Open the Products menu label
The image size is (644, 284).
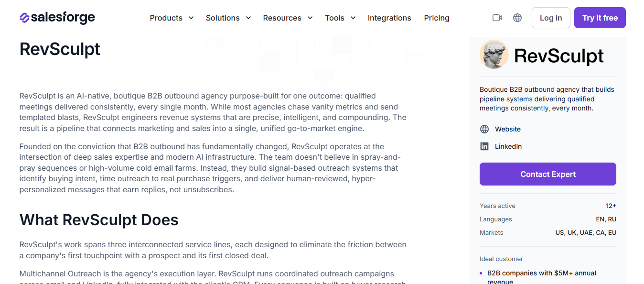[166, 18]
